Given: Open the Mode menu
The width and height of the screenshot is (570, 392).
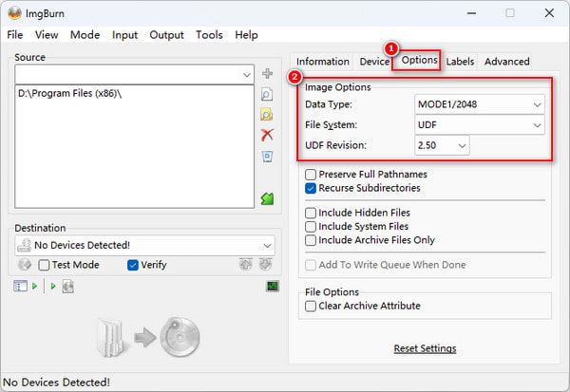Looking at the screenshot, I should pyautogui.click(x=85, y=35).
